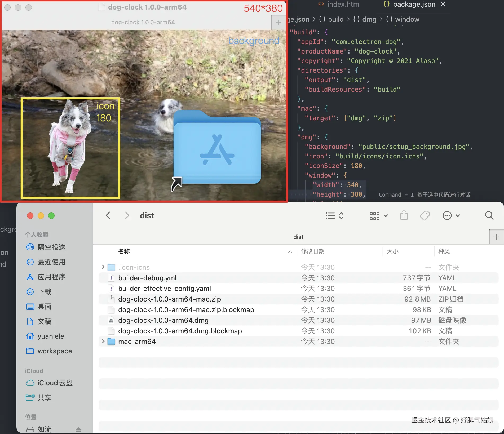Screen dimensions: 504x434
Task: Select dog-clock-1.0.0-arm64-mac.zip file
Action: pyautogui.click(x=298, y=299)
